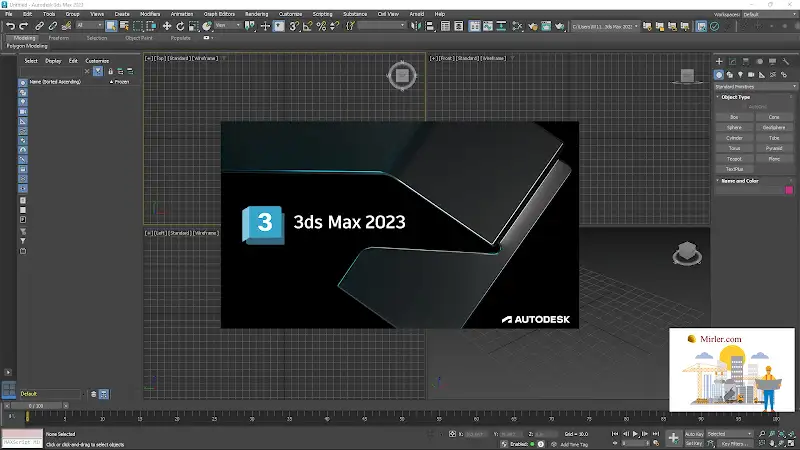Click the Redo arrow icon
800x450 pixels.
point(23,26)
